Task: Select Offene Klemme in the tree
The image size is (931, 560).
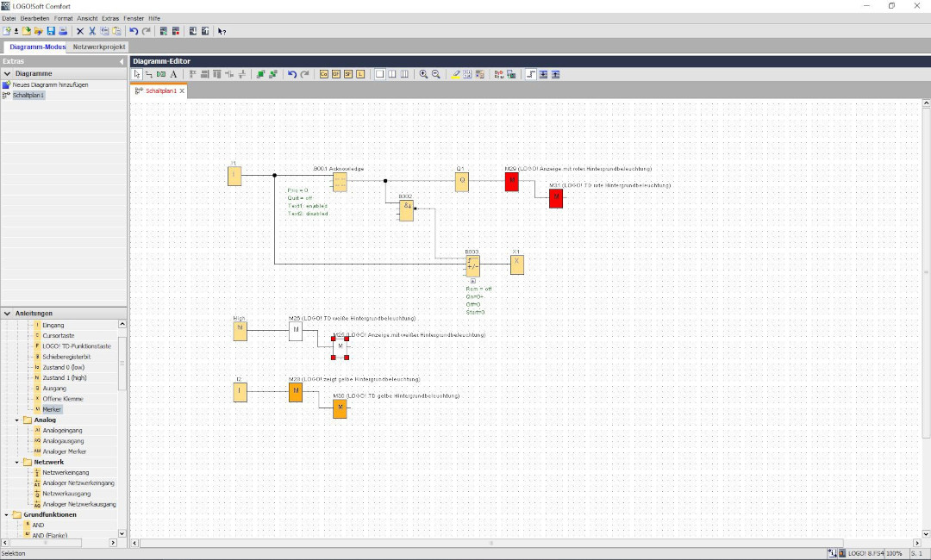Action: click(x=62, y=399)
